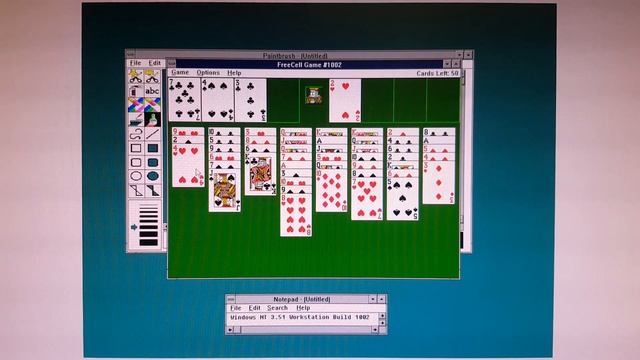Select the 5 of spades in seventh column

click(x=403, y=199)
